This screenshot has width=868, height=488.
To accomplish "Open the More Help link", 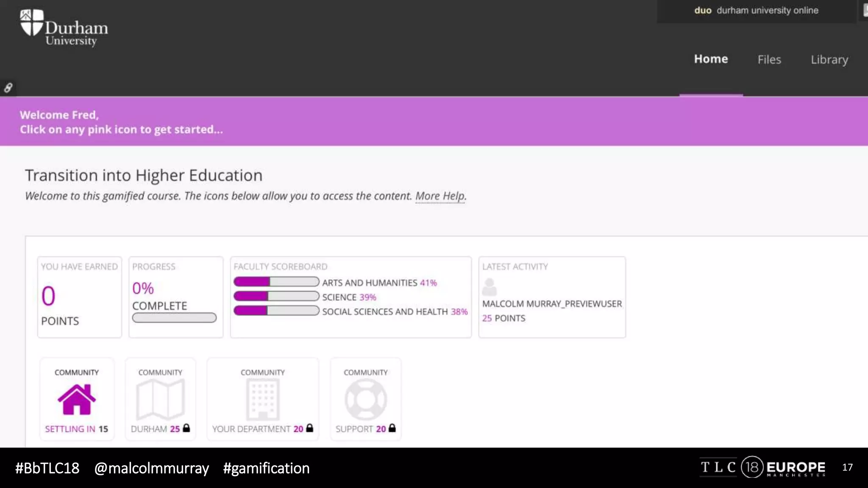I will tap(440, 196).
